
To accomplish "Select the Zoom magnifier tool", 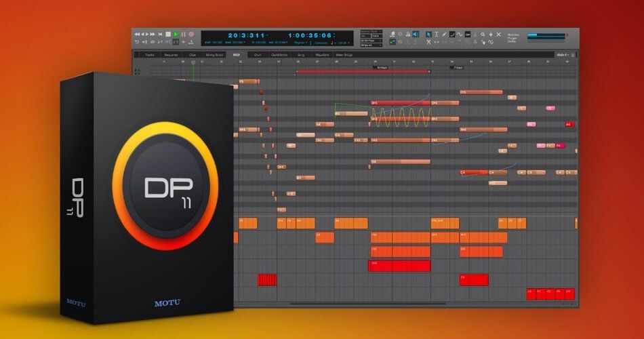I will coord(483,35).
